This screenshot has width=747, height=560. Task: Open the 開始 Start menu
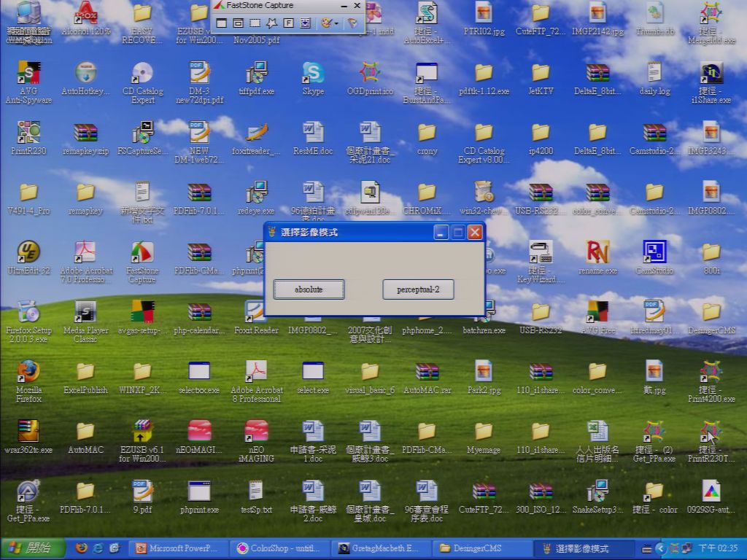[32, 548]
